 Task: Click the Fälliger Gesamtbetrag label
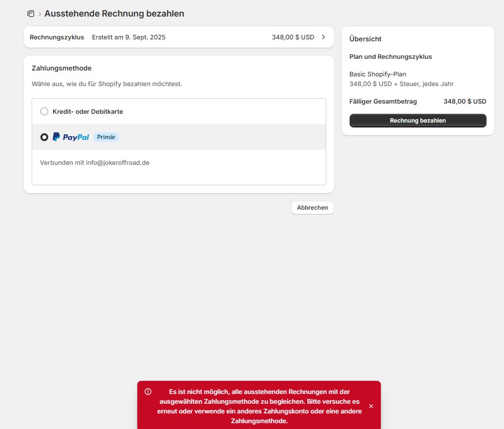point(383,102)
